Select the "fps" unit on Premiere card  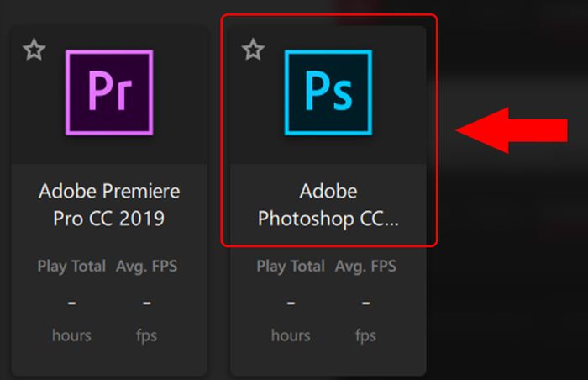pos(146,335)
